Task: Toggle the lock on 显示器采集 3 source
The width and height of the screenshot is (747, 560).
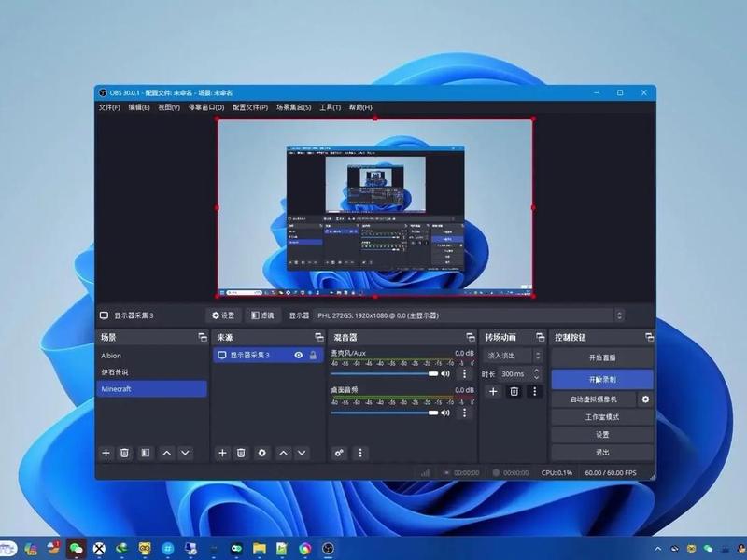Action: [x=313, y=356]
